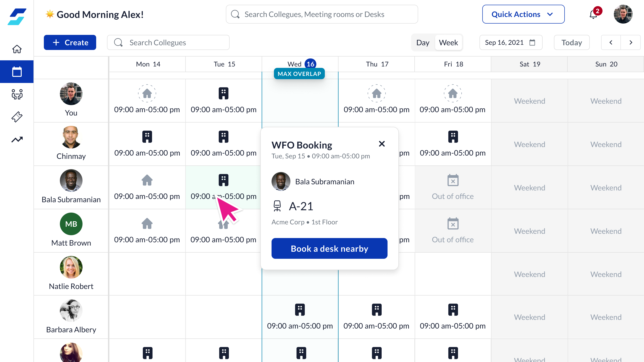The width and height of the screenshot is (644, 362).
Task: Keep Week view selected in the toggle
Action: [448, 42]
